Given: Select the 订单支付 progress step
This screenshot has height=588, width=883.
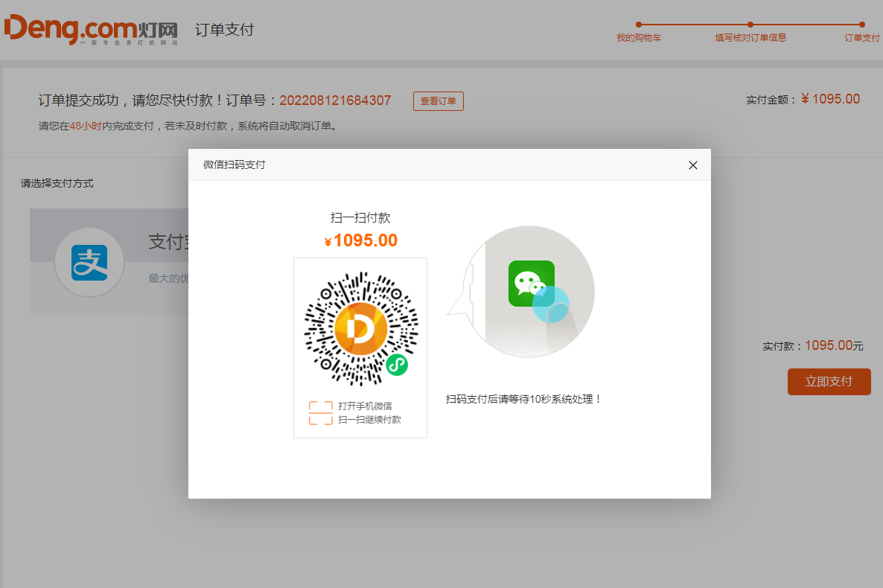Looking at the screenshot, I should click(x=861, y=38).
